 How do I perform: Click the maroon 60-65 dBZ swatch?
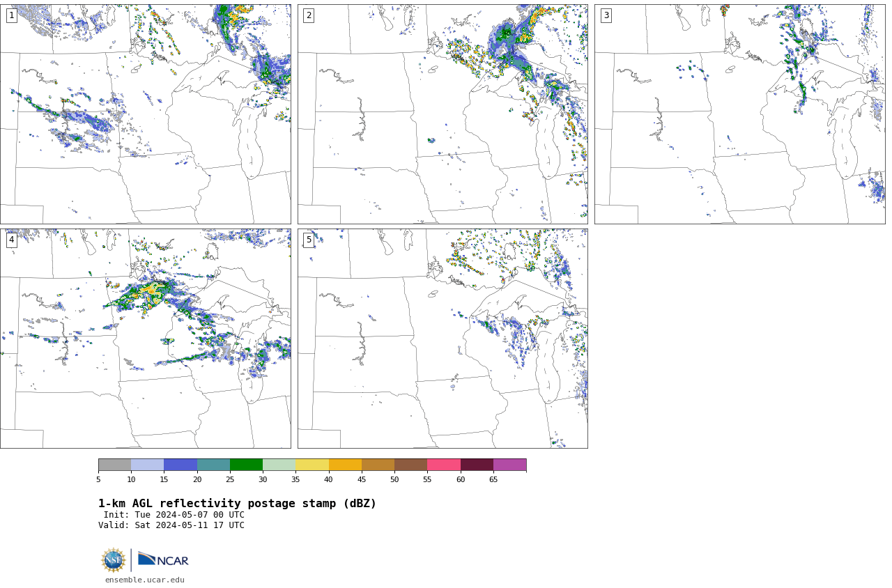(477, 465)
